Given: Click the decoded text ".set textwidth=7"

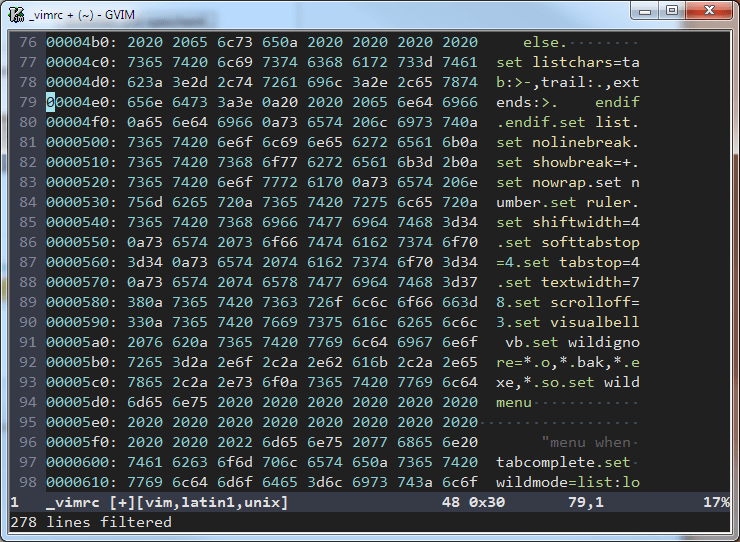Looking at the screenshot, I should tap(568, 282).
